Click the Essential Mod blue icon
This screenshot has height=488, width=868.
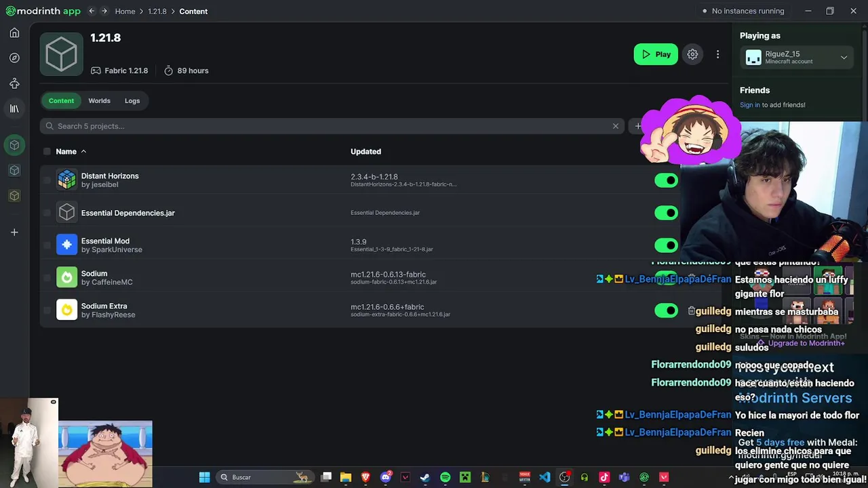66,245
